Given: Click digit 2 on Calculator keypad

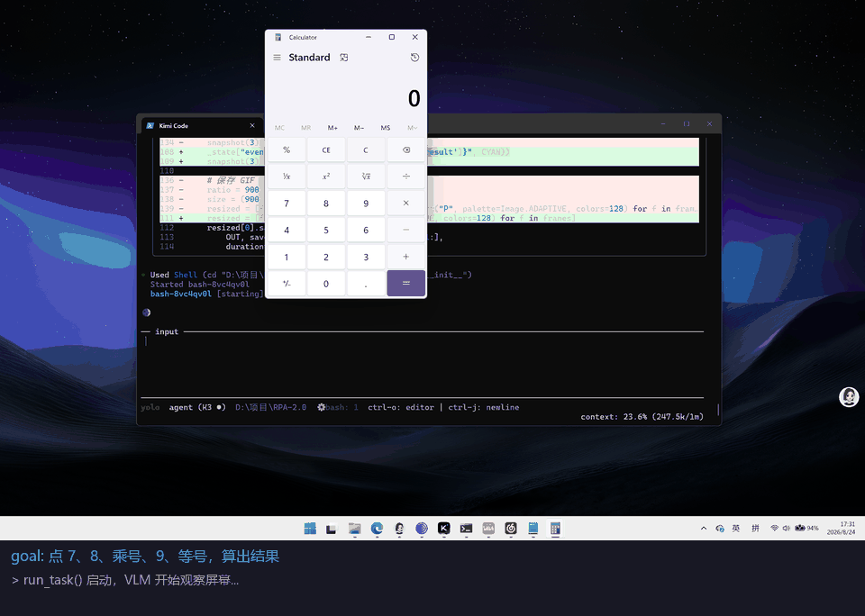Looking at the screenshot, I should coord(326,257).
